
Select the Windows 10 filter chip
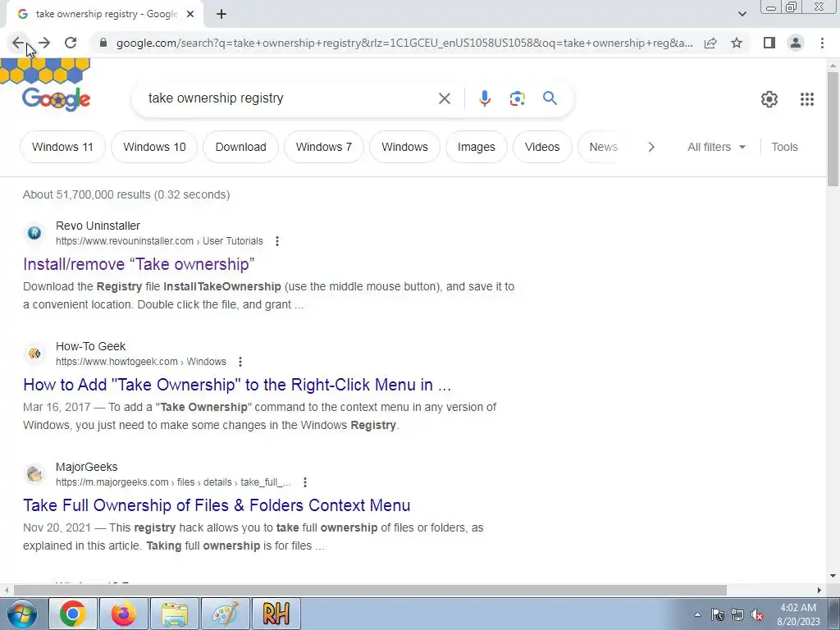coord(154,147)
